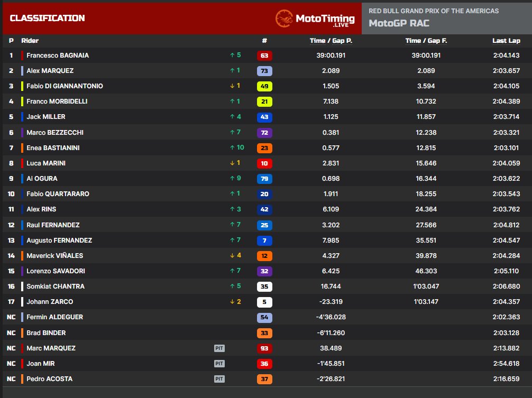532x398 pixels.
Task: Select rider Marco BEZZECCHI
Action: [55, 133]
